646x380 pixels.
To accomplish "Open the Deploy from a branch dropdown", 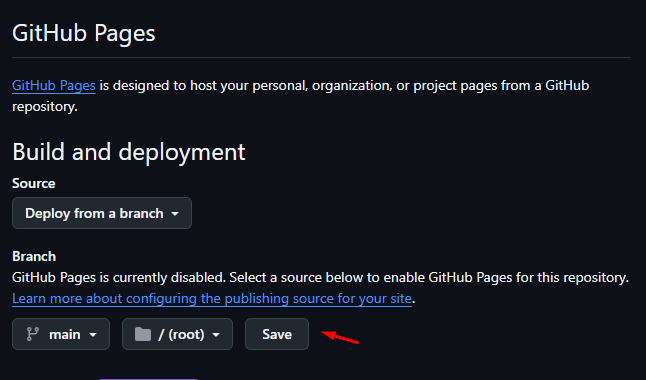I will (x=102, y=213).
